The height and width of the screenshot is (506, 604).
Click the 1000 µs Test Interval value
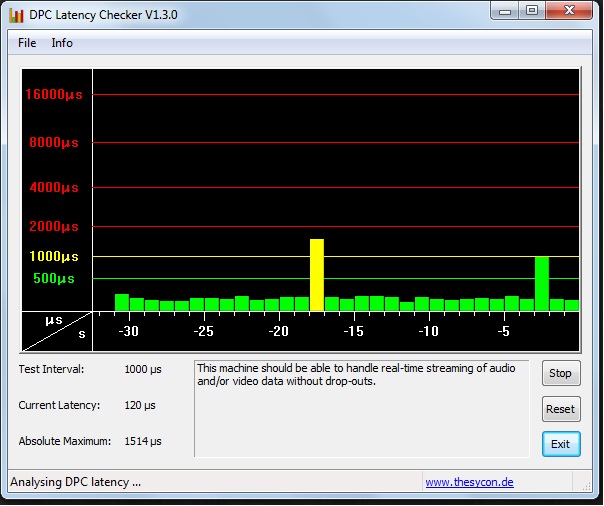click(143, 369)
